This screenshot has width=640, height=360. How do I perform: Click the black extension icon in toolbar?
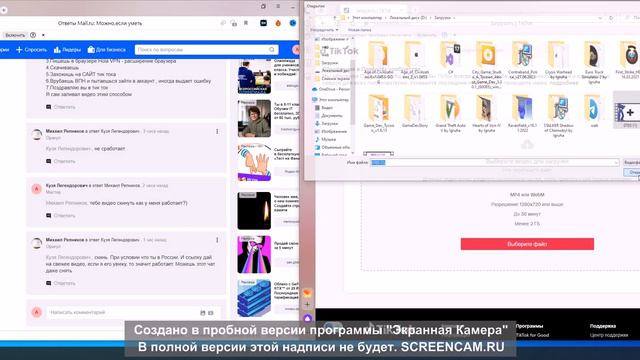(x=263, y=23)
